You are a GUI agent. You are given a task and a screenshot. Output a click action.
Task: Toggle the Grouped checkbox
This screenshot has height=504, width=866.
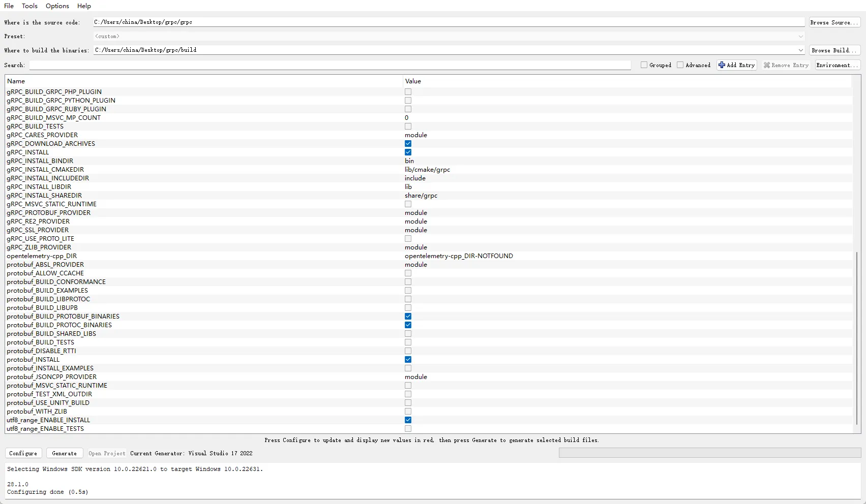pos(644,65)
